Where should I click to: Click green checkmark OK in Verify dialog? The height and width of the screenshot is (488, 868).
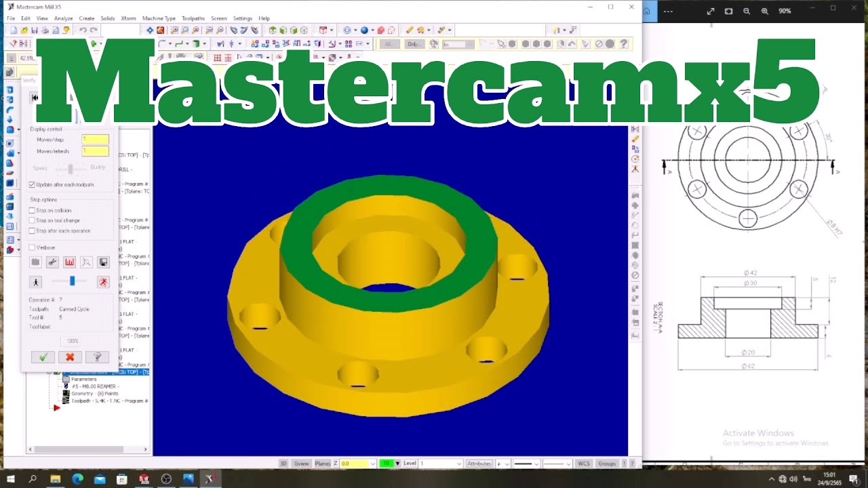tap(43, 357)
